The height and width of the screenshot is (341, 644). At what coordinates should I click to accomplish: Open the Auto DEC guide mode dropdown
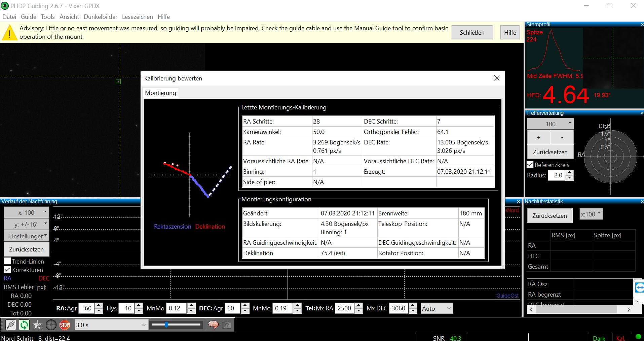(x=437, y=308)
